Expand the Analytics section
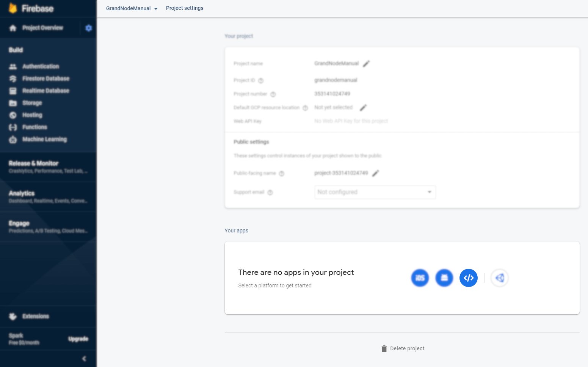This screenshot has height=367, width=588. coord(48,197)
